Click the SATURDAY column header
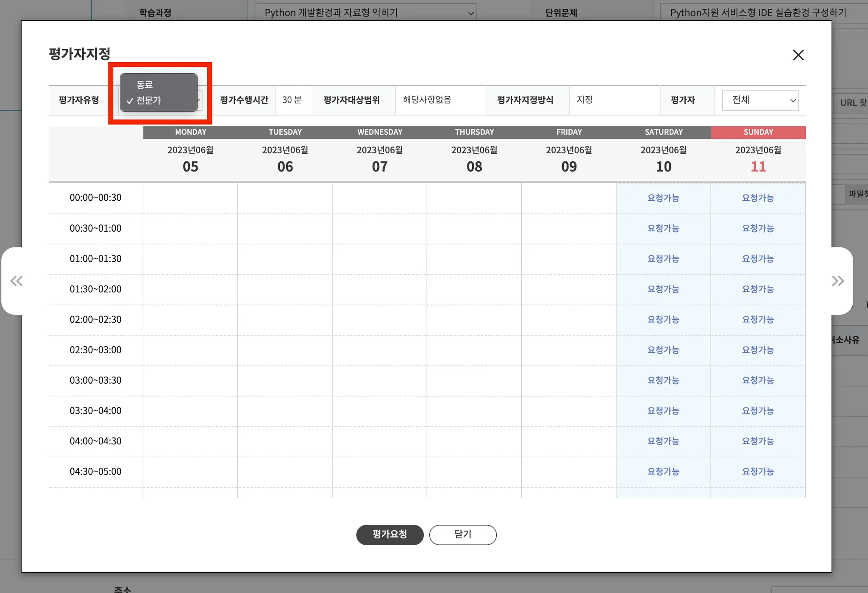 coord(663,132)
